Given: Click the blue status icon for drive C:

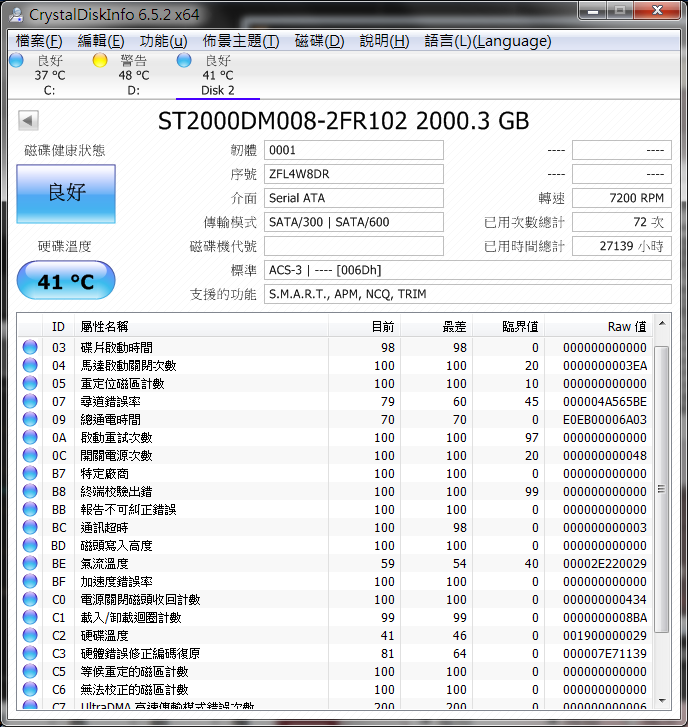Looking at the screenshot, I should tap(16, 60).
